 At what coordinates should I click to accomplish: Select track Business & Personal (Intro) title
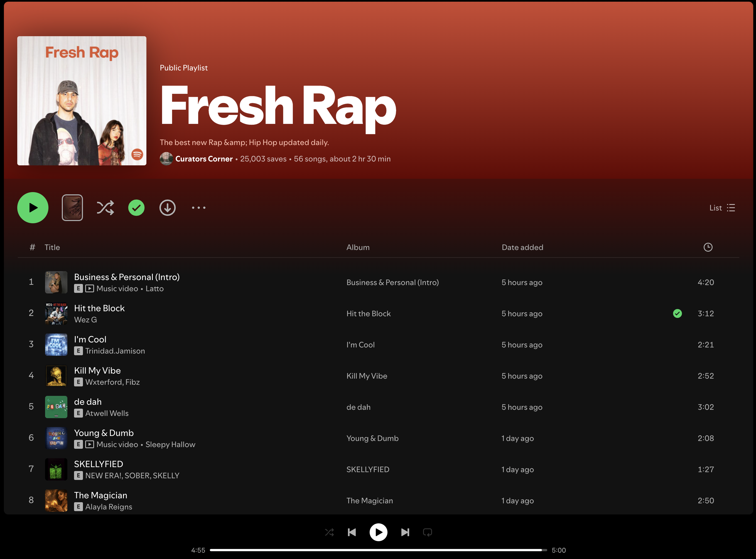[127, 277]
